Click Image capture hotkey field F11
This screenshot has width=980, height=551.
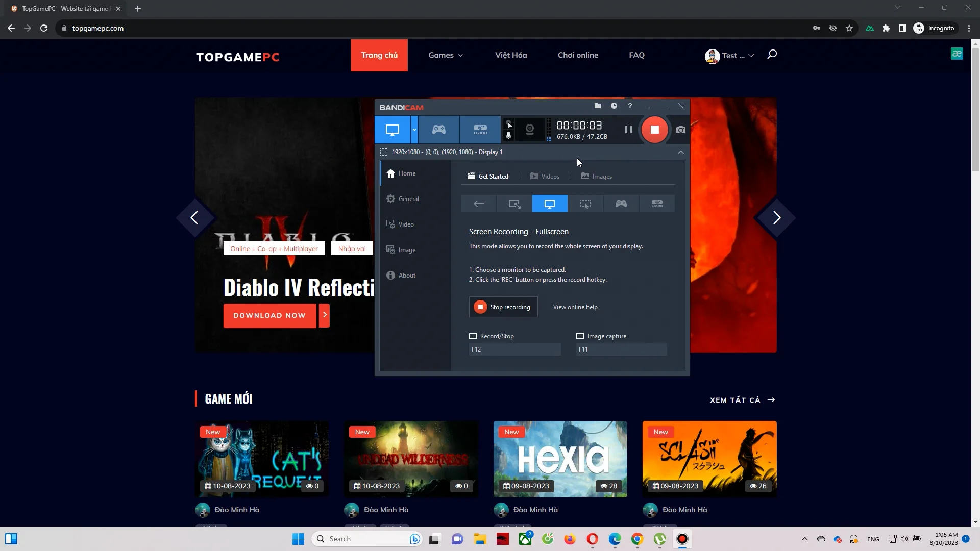click(x=621, y=349)
